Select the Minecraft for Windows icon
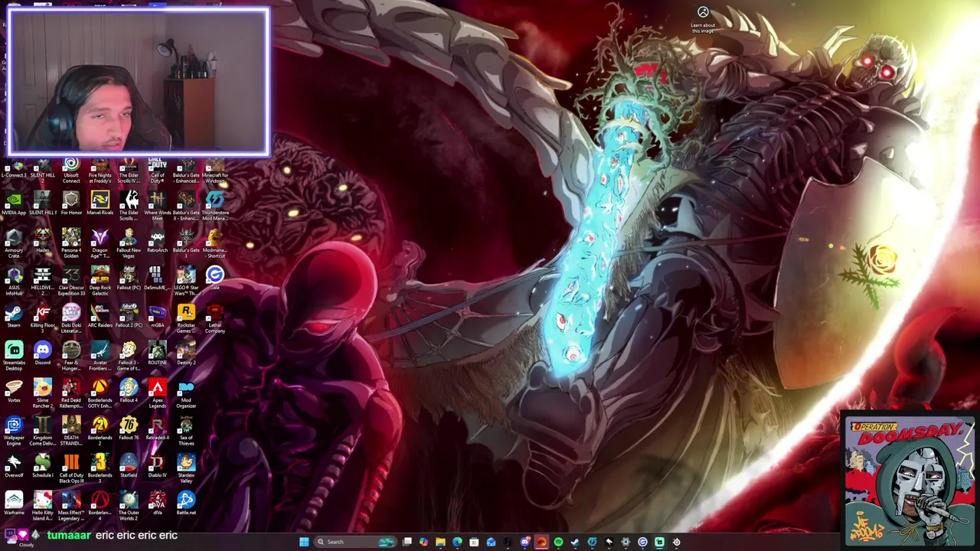The height and width of the screenshot is (551, 980). 214,171
